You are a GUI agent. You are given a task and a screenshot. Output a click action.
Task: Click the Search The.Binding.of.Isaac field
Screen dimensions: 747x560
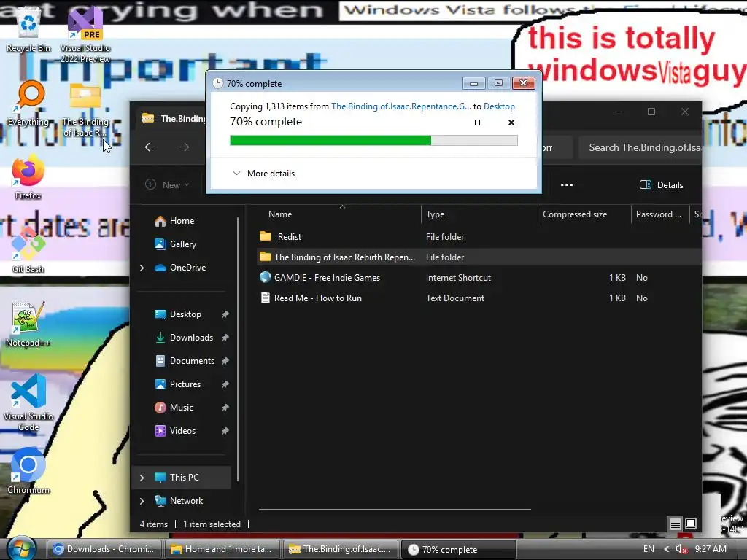point(640,147)
